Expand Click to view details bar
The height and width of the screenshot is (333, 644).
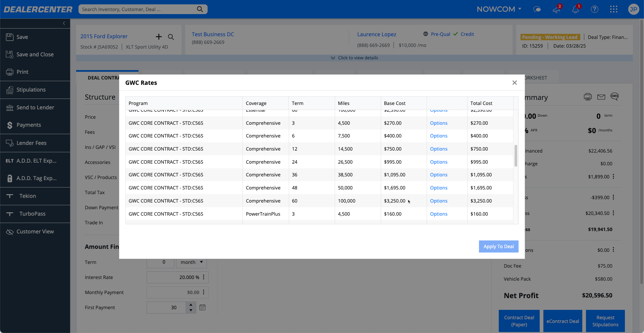[x=354, y=58]
